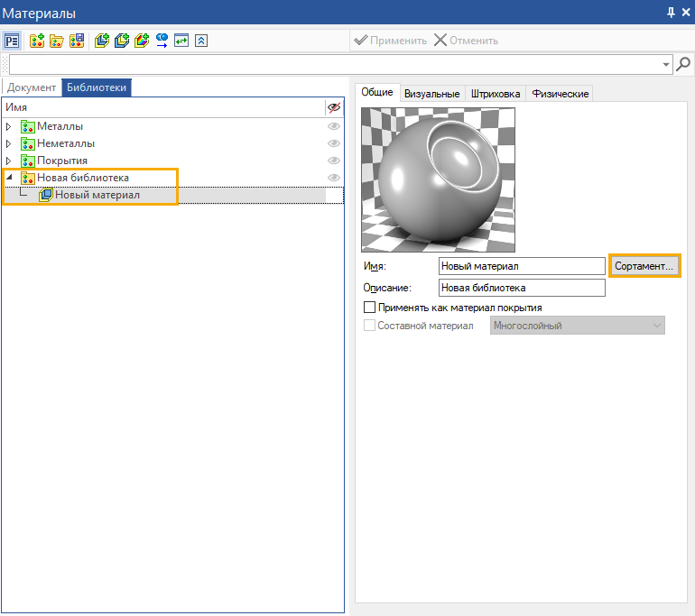Click the create new library icon
The width and height of the screenshot is (695, 616).
pos(37,41)
